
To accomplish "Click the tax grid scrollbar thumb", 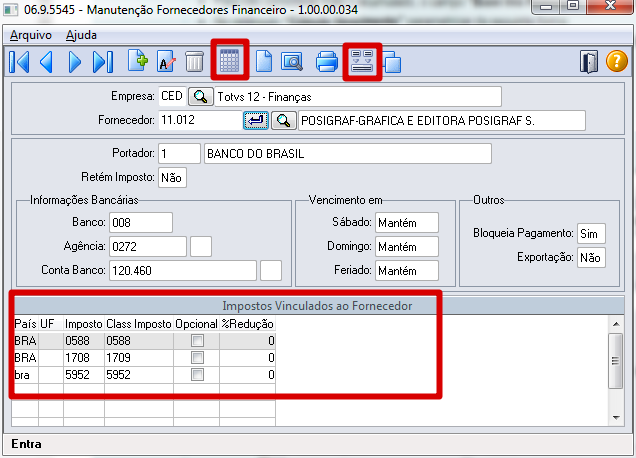I will click(x=616, y=361).
